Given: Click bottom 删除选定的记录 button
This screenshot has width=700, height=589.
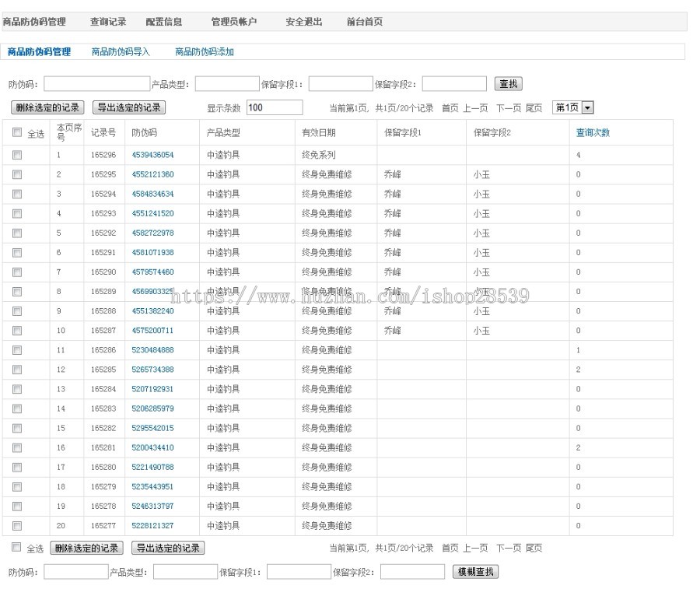Looking at the screenshot, I should tap(86, 548).
